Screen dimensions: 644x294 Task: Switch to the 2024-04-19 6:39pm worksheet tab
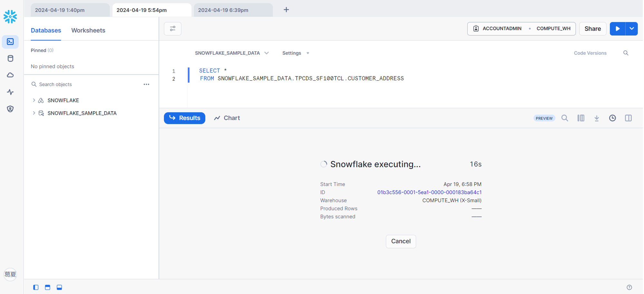coord(223,10)
